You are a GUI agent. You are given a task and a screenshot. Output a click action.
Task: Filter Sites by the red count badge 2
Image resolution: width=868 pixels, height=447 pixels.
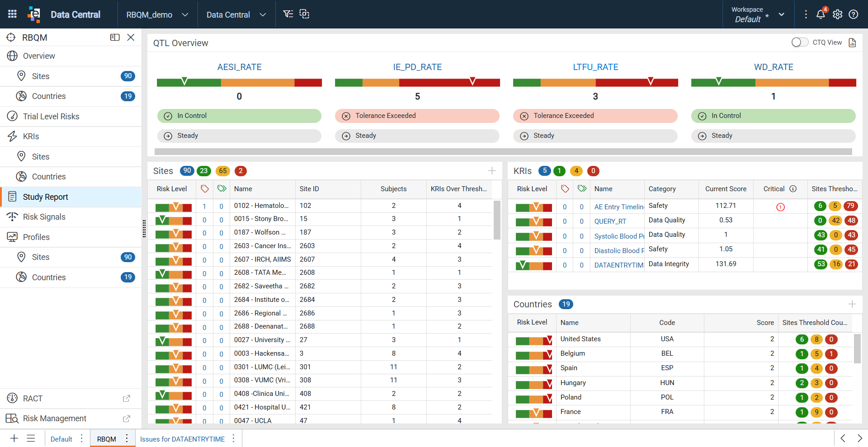[x=241, y=171]
